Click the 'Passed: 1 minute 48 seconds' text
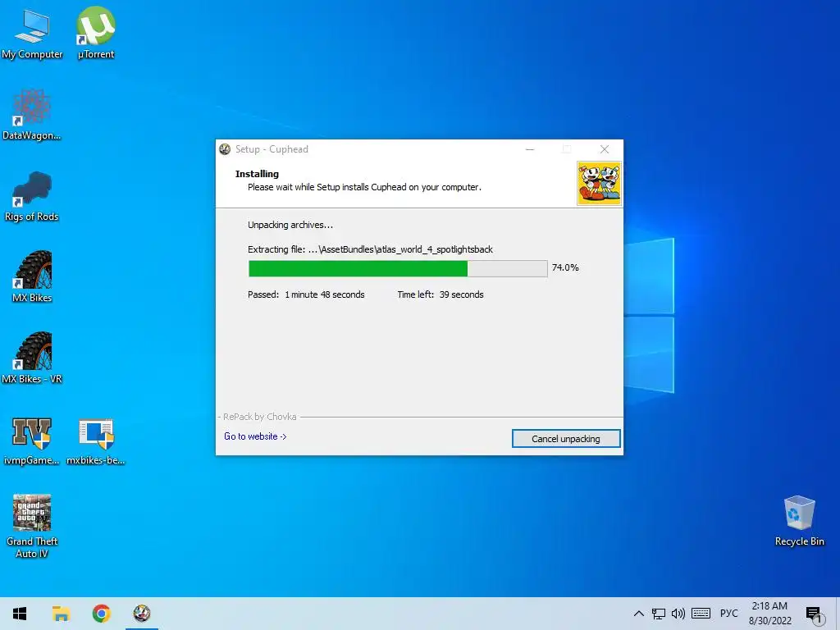Viewport: 840px width, 630px height. point(306,294)
